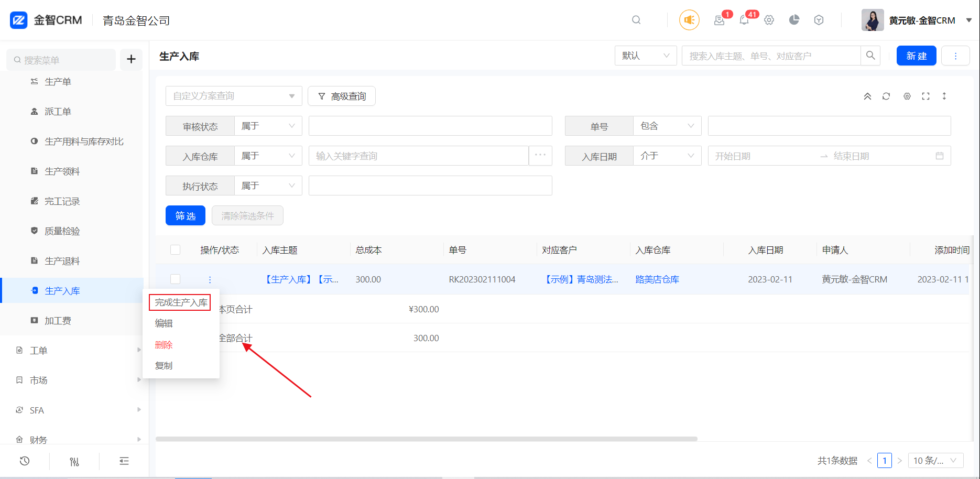Screen dimensions: 980x479
Task: Open the 单号 operator 包含 dropdown
Action: coord(667,126)
